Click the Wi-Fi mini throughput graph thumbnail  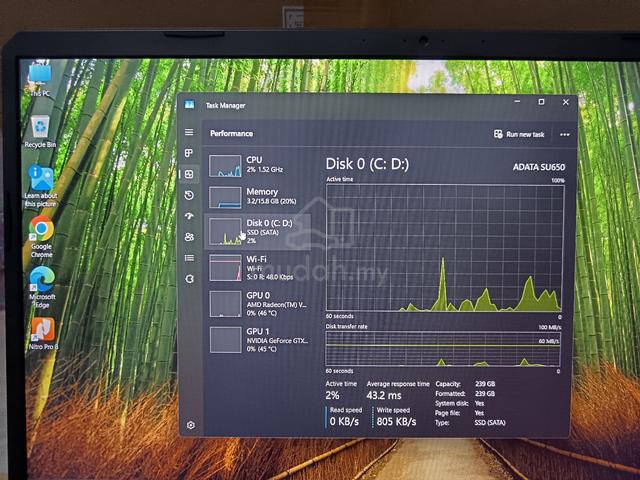pyautogui.click(x=225, y=268)
